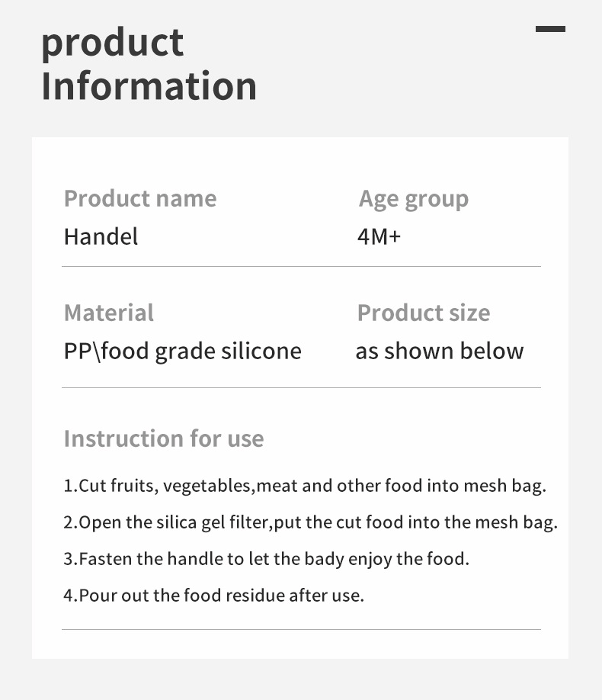The width and height of the screenshot is (602, 700).
Task: Click the '4M+' age value
Action: point(379,236)
